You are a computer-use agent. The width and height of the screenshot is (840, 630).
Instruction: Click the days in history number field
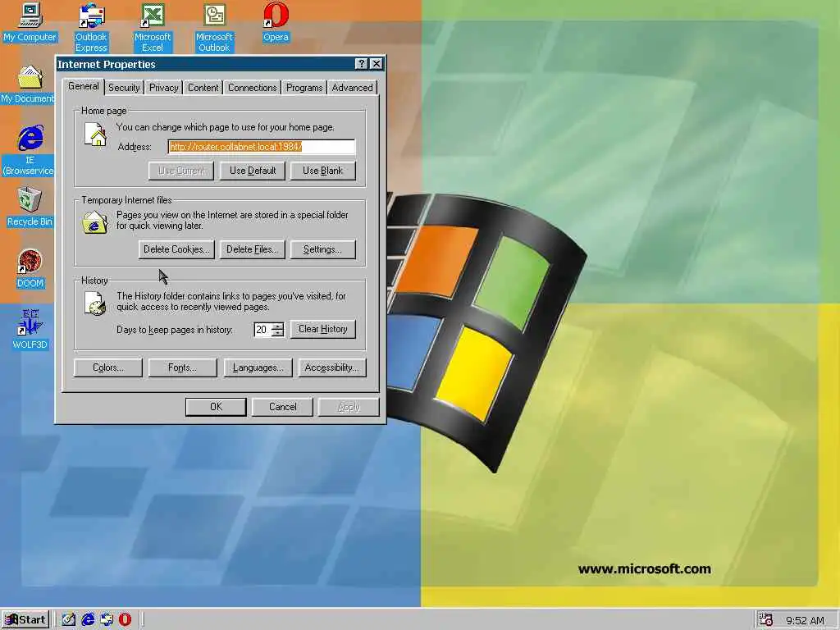click(262, 330)
